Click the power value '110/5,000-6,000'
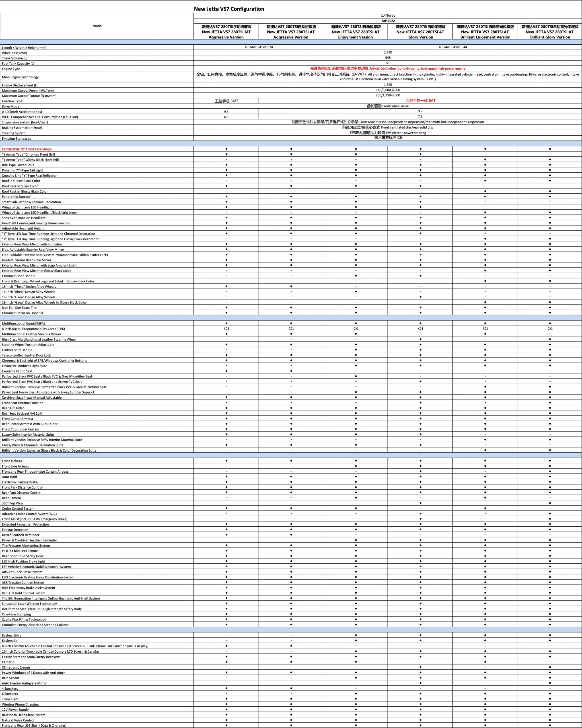 388,90
